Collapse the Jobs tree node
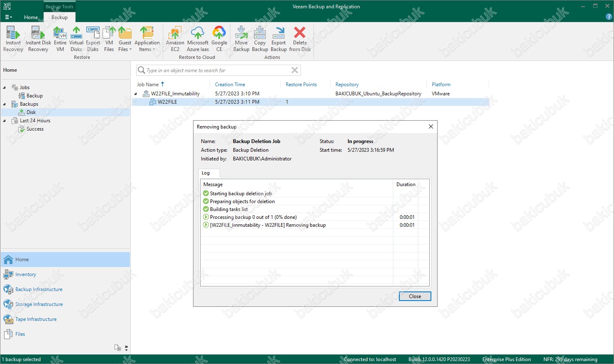614x364 pixels. coord(5,87)
